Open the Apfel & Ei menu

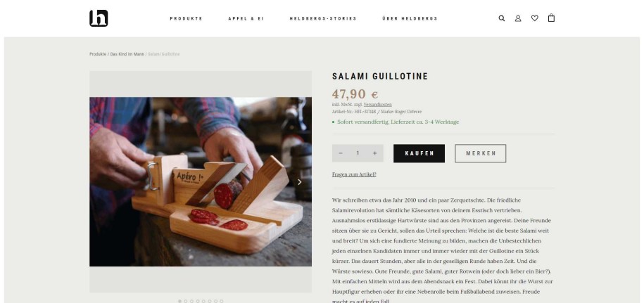(246, 18)
